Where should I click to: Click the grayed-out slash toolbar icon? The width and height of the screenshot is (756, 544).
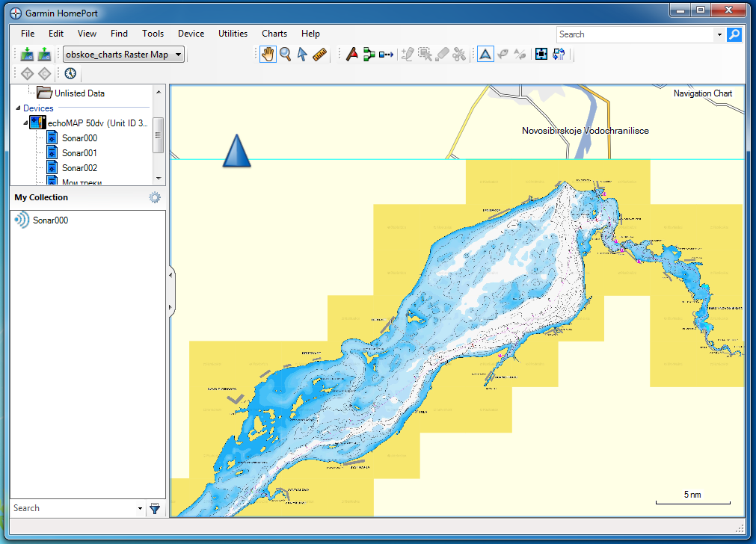(x=520, y=54)
